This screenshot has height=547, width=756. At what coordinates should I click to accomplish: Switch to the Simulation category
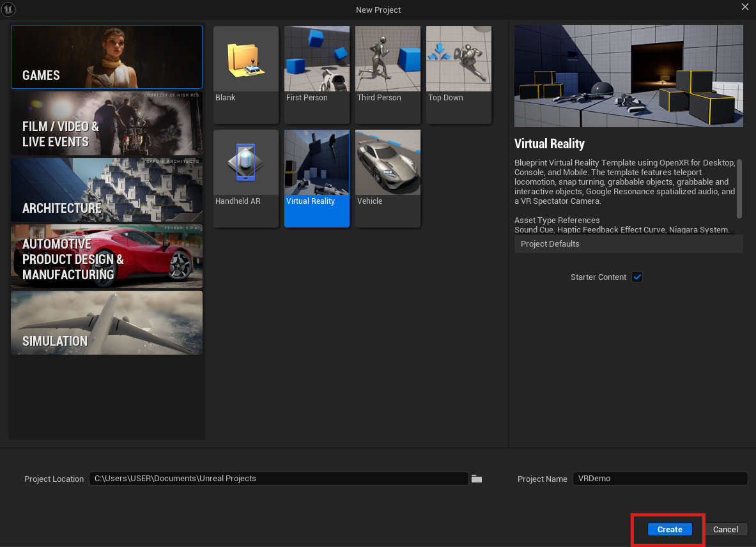(x=107, y=323)
